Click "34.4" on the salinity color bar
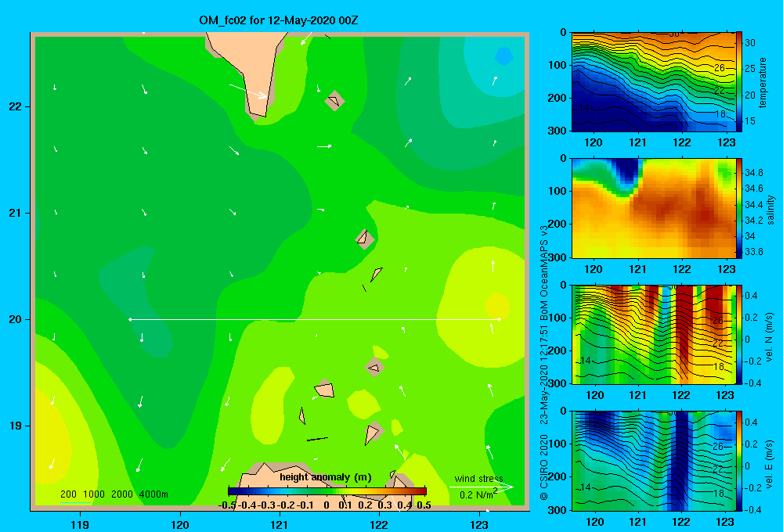The width and height of the screenshot is (783, 532). coord(753,205)
